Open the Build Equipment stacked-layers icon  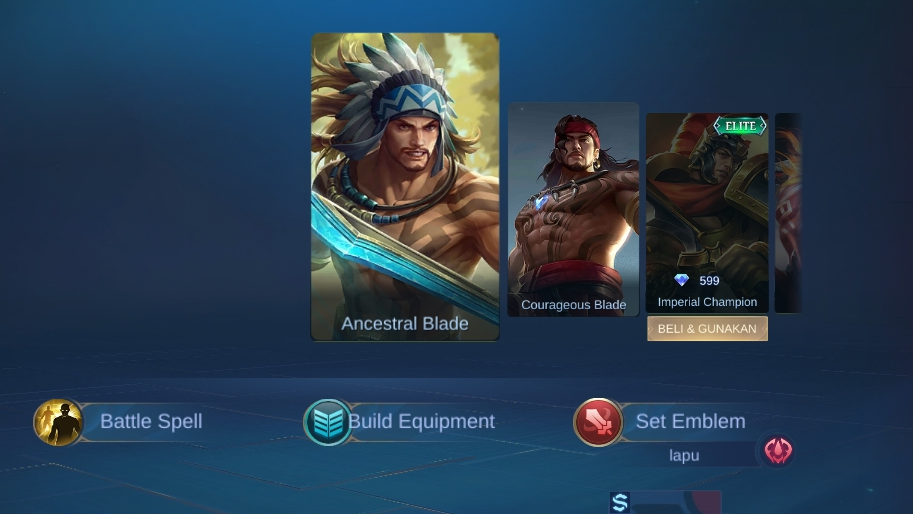328,423
